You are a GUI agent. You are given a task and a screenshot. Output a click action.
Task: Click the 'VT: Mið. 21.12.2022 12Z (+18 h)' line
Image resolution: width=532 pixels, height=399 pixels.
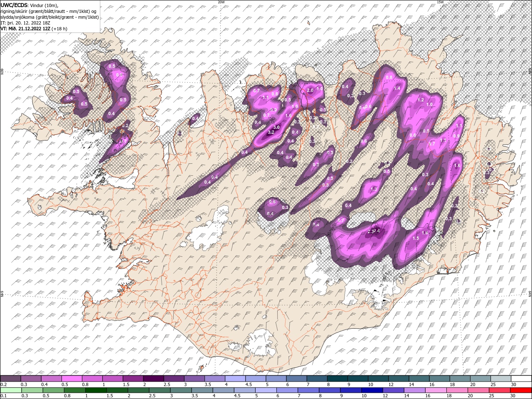pos(34,29)
